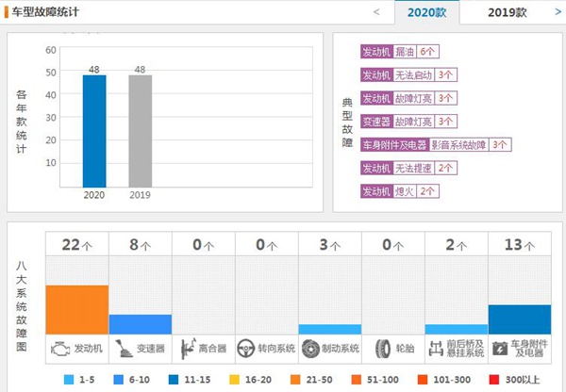Click the transmission (变速器) gear shift icon

tap(123, 348)
